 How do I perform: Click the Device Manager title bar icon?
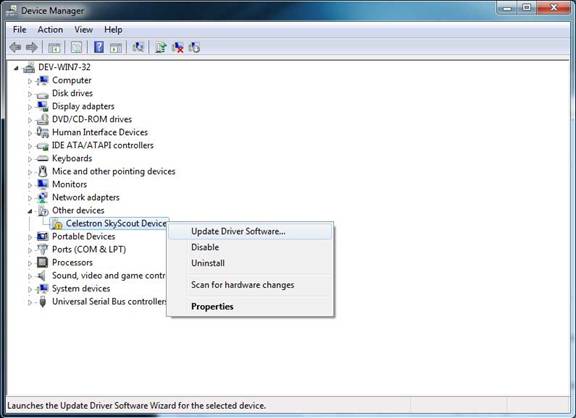tap(12, 10)
